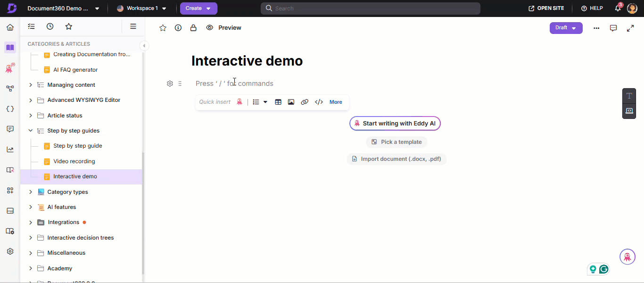Insert a link using quick insert toolbar
Viewport: 644px width, 283px height.
click(x=305, y=102)
